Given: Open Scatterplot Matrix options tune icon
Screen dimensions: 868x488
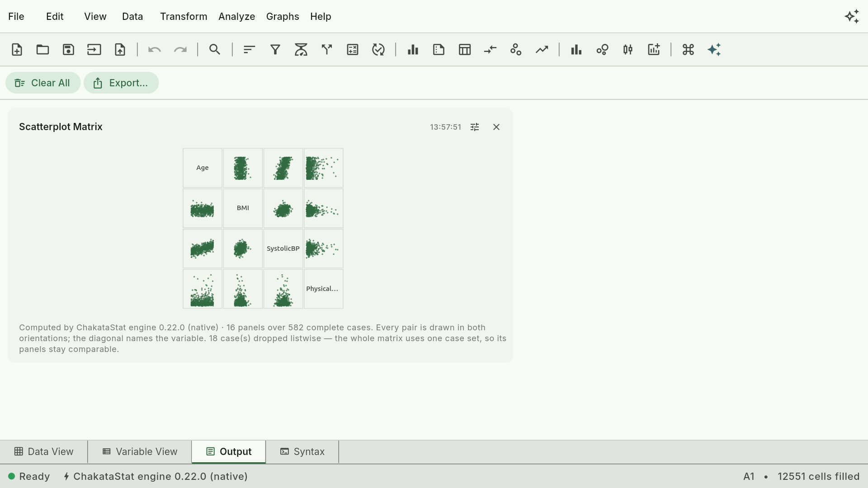Looking at the screenshot, I should click(x=475, y=127).
